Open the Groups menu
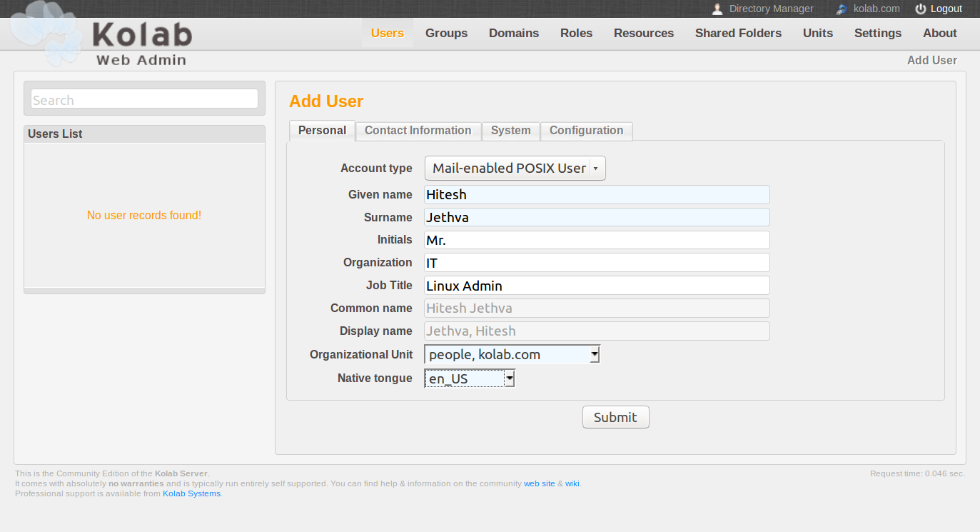 point(447,33)
